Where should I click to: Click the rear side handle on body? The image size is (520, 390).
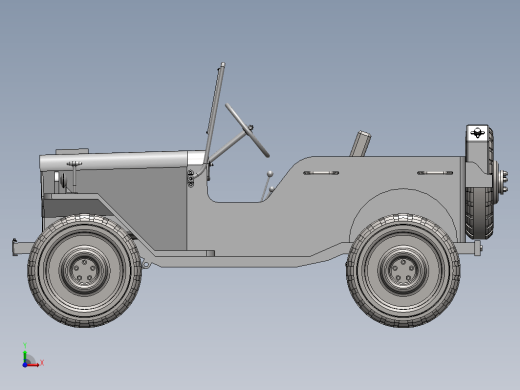point(435,173)
